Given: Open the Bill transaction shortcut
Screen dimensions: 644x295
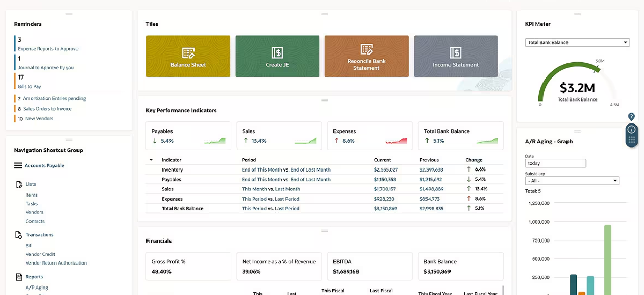Looking at the screenshot, I should 29,246.
